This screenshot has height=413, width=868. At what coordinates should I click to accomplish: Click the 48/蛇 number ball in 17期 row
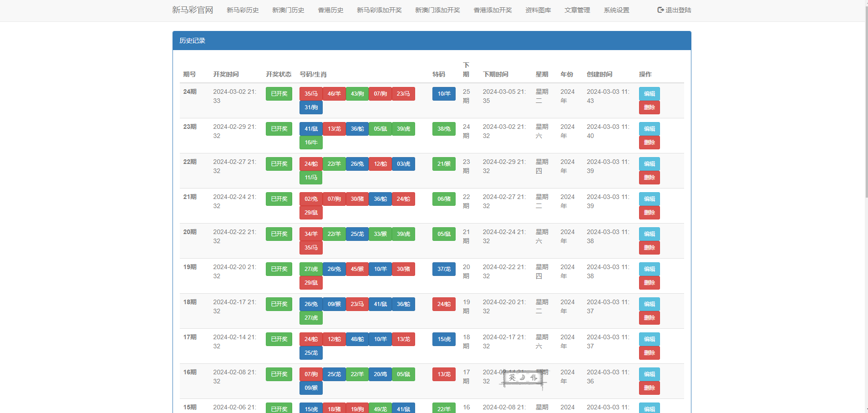(x=357, y=339)
